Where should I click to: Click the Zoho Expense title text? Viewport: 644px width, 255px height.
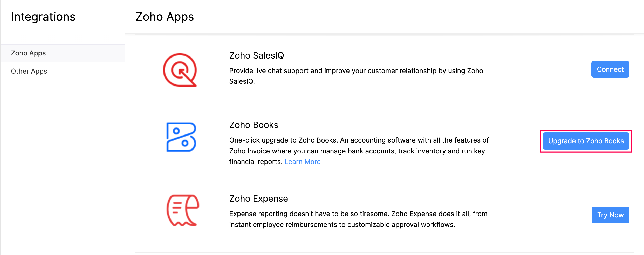258,199
